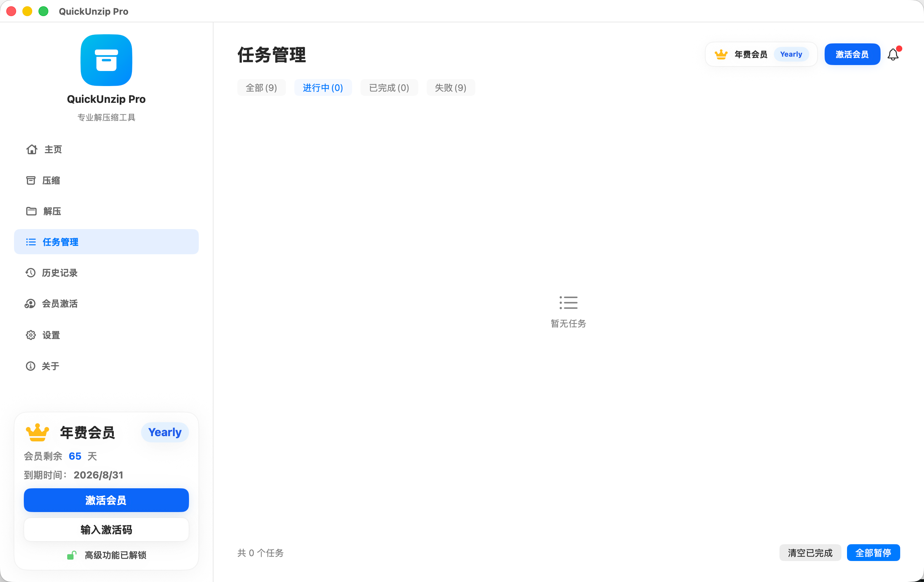Click the 专业解压缩工具 subtitle

(x=106, y=117)
